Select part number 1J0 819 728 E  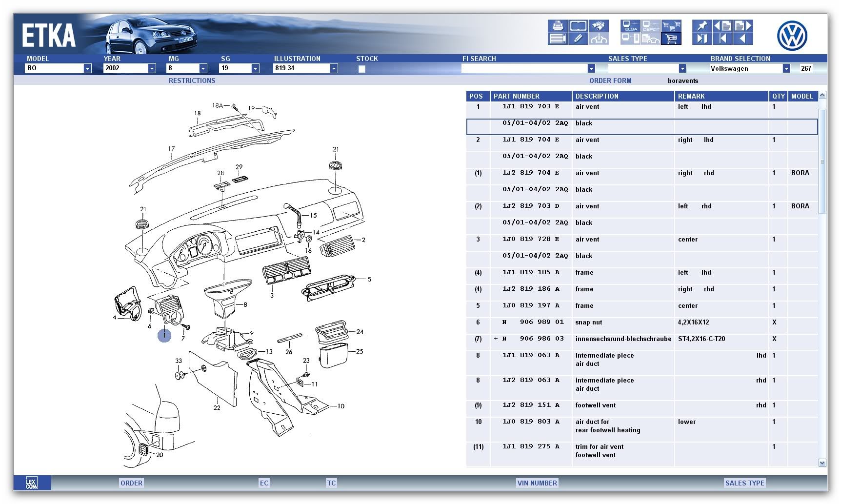coord(531,239)
